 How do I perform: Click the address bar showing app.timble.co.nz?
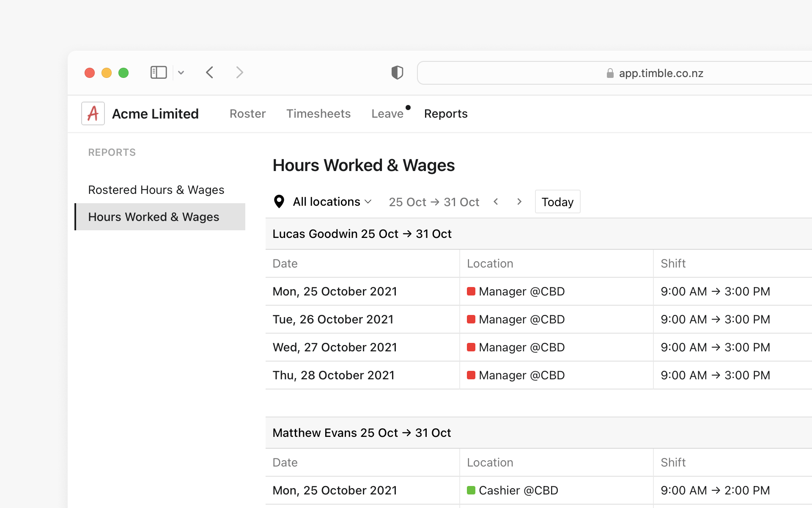click(613, 73)
